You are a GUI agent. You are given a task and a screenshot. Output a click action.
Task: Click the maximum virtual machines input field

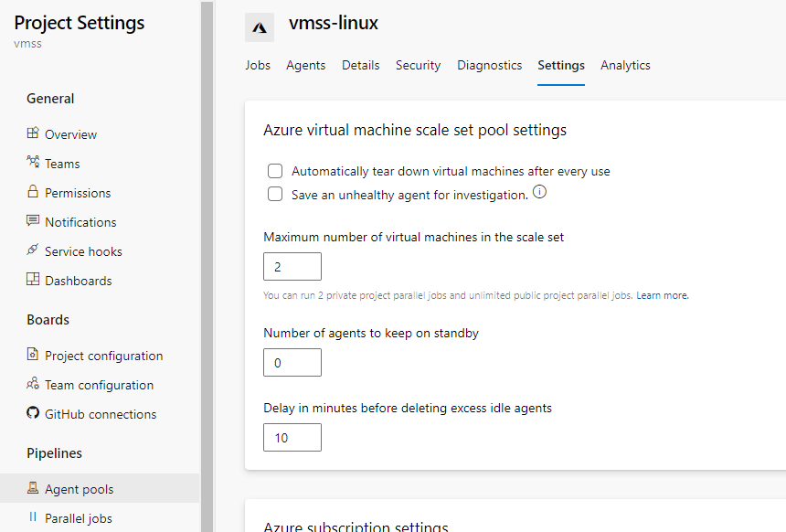point(292,266)
